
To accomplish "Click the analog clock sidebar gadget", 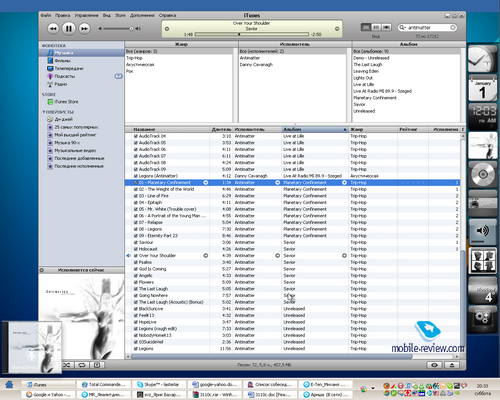I will 482,59.
